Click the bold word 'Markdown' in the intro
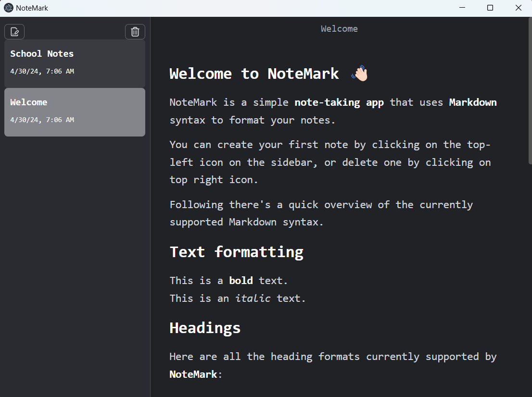Image resolution: width=532 pixels, height=397 pixels. (473, 102)
